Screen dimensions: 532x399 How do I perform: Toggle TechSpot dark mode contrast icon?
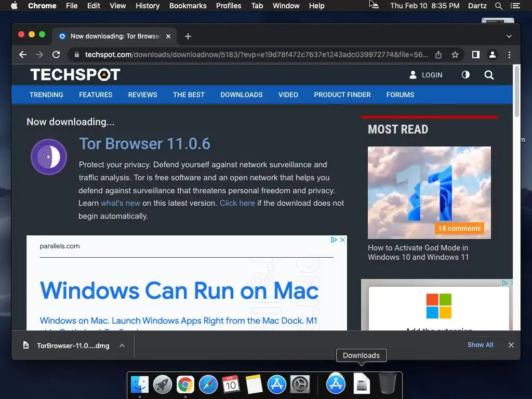click(465, 75)
